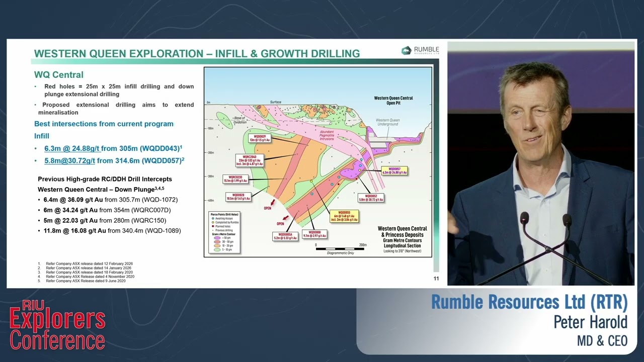Screen dimensions: 644x362
Task: Pick the 5 - 10 gm green legend swatch
Action: pos(217,250)
